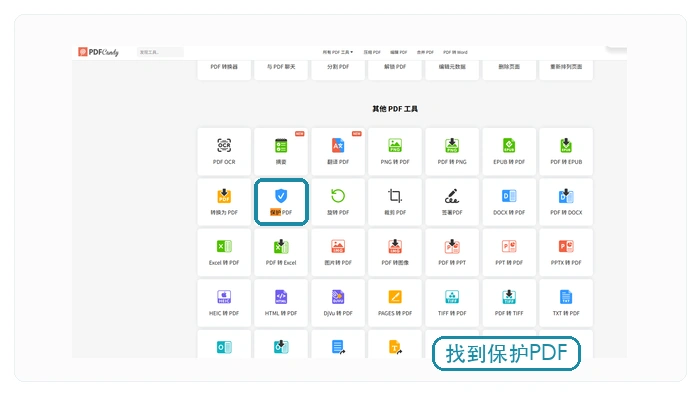Image resolution: width=700 pixels, height=395 pixels.
Task: Open the 翻译 PDF tool
Action: point(338,151)
